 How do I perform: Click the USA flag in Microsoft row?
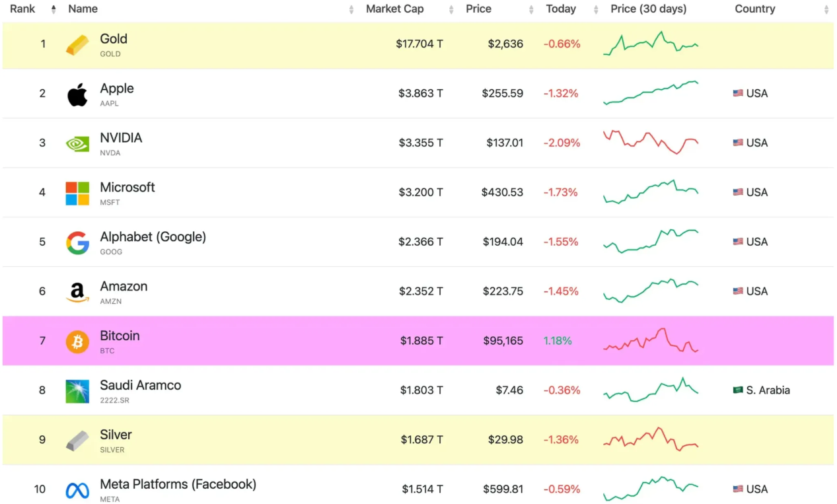pos(738,192)
